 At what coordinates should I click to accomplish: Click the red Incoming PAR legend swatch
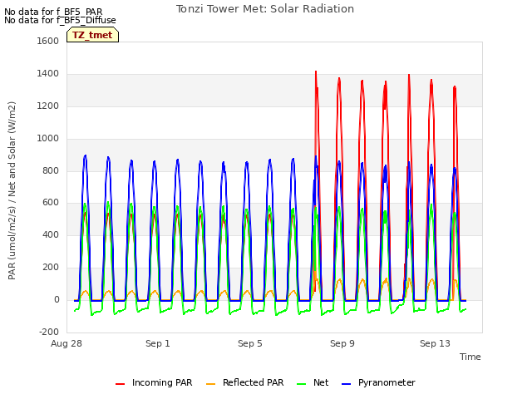click(x=120, y=384)
